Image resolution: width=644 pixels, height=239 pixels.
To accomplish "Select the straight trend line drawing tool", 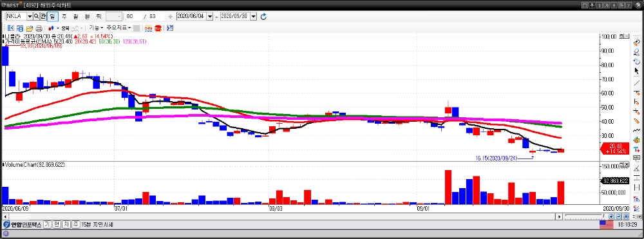I will coord(637,82).
